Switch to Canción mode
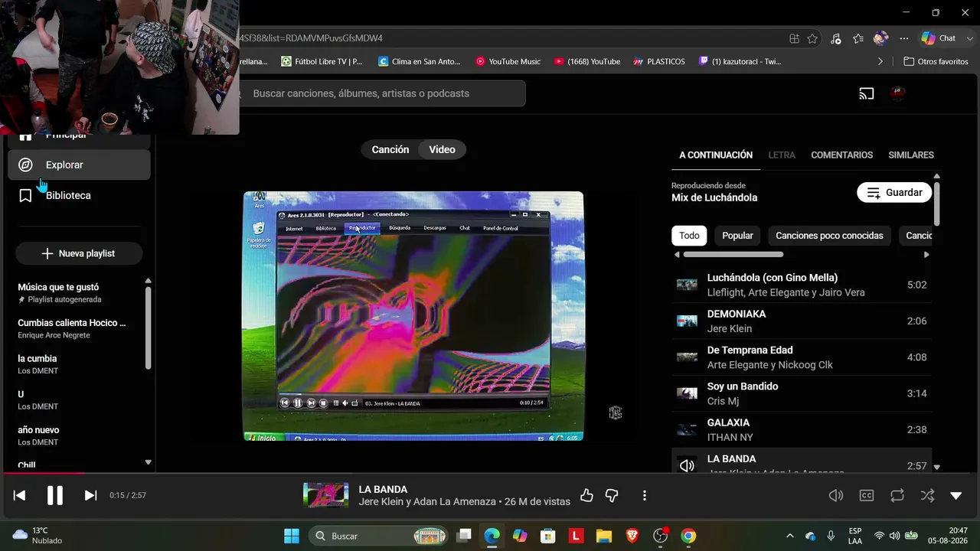 pos(390,149)
